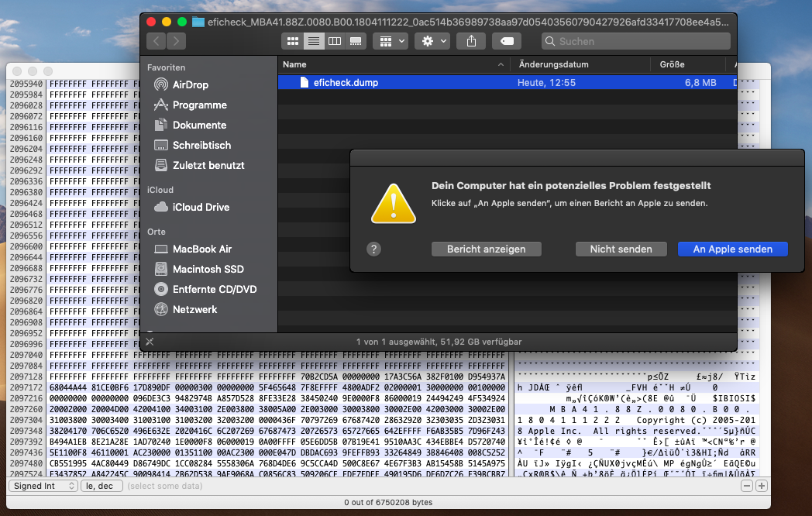This screenshot has width=812, height=516.
Task: Open the dialog help question mark
Action: [374, 249]
